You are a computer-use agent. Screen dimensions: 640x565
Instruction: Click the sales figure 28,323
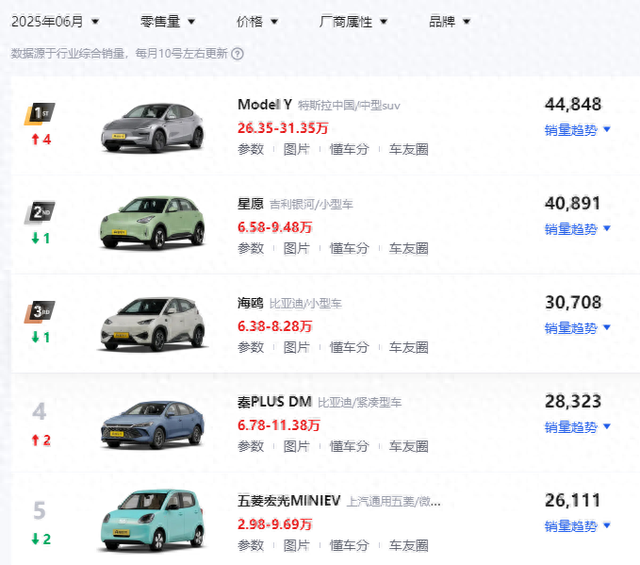[573, 401]
